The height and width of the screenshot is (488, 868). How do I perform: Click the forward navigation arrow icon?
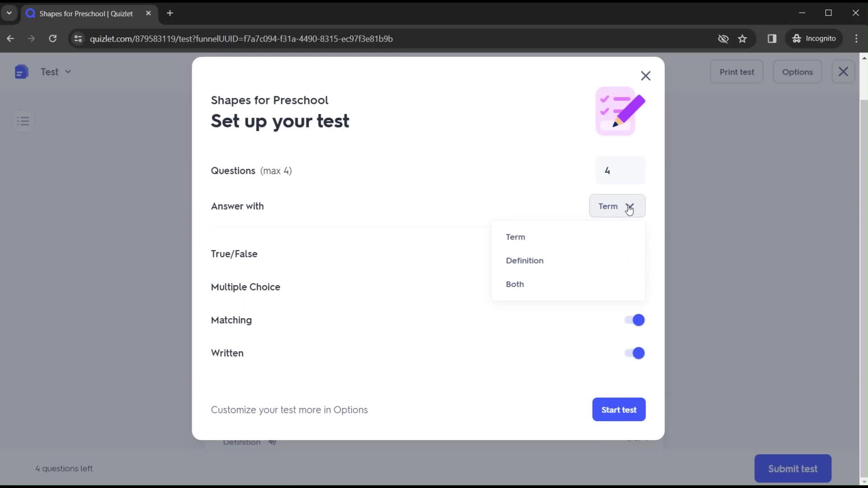coord(30,38)
